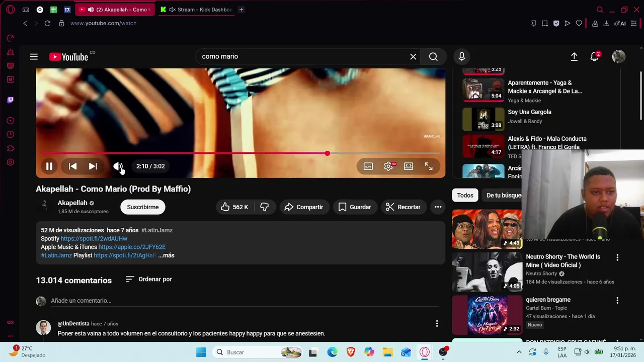The height and width of the screenshot is (362, 644).
Task: Open the Opera sidebar settings gear
Action: pos(10,162)
